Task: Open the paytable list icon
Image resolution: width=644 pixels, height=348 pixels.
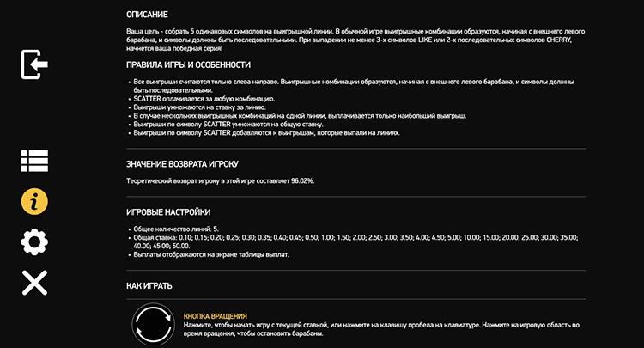Action: (x=33, y=161)
